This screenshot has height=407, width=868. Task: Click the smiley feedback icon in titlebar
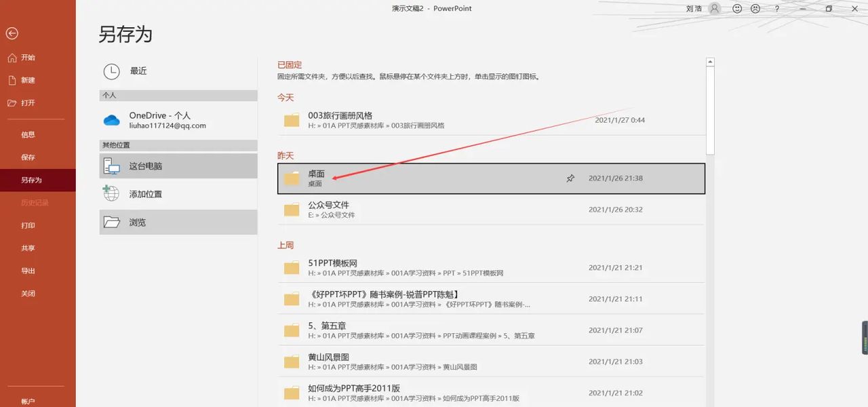(736, 8)
